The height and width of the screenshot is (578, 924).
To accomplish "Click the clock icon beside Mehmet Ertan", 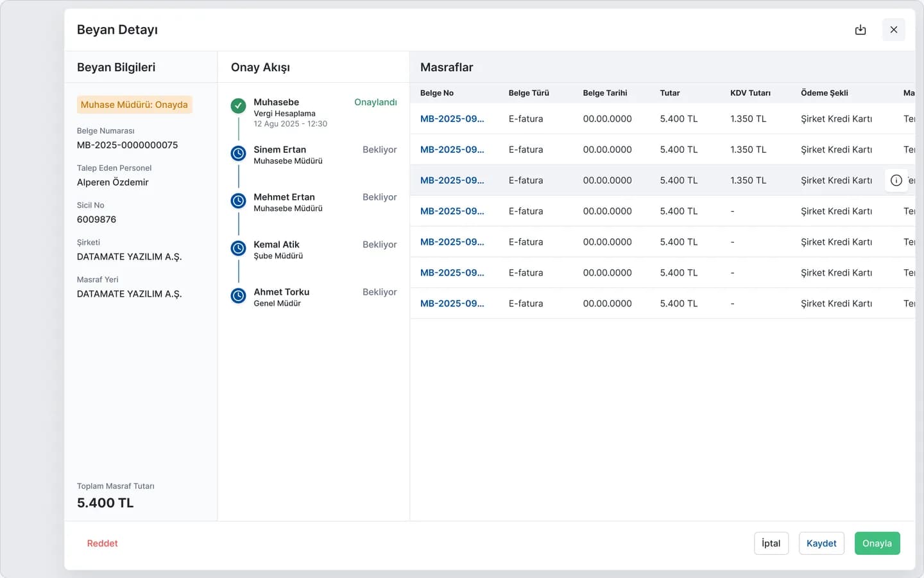I will [239, 200].
